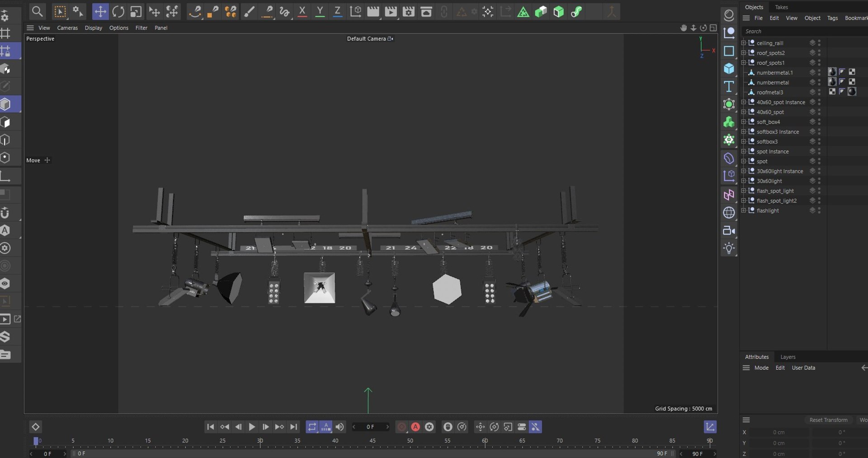Toggle Y axis lock

click(320, 11)
